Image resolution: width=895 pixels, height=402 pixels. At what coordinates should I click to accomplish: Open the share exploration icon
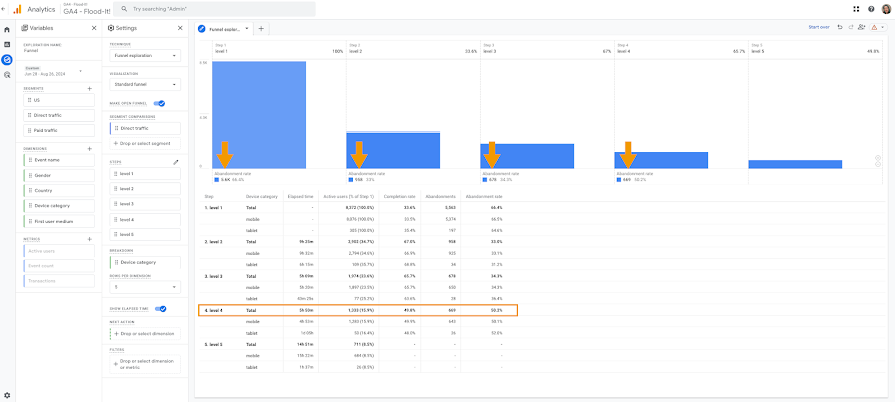tap(861, 27)
